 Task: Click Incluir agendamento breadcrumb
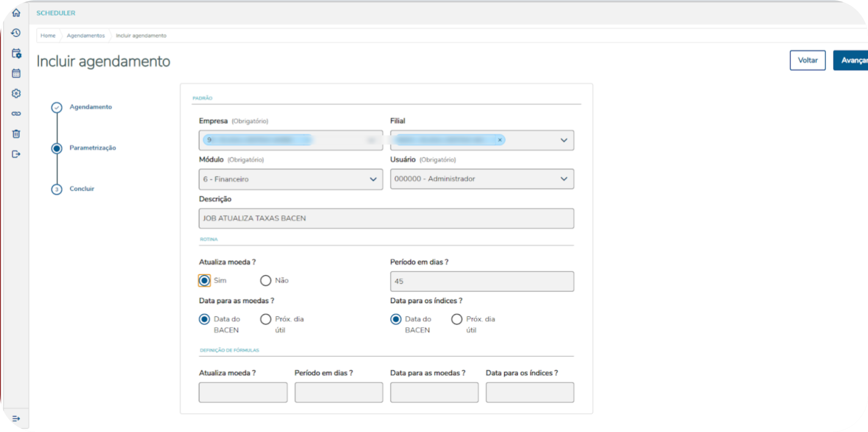pos(141,36)
